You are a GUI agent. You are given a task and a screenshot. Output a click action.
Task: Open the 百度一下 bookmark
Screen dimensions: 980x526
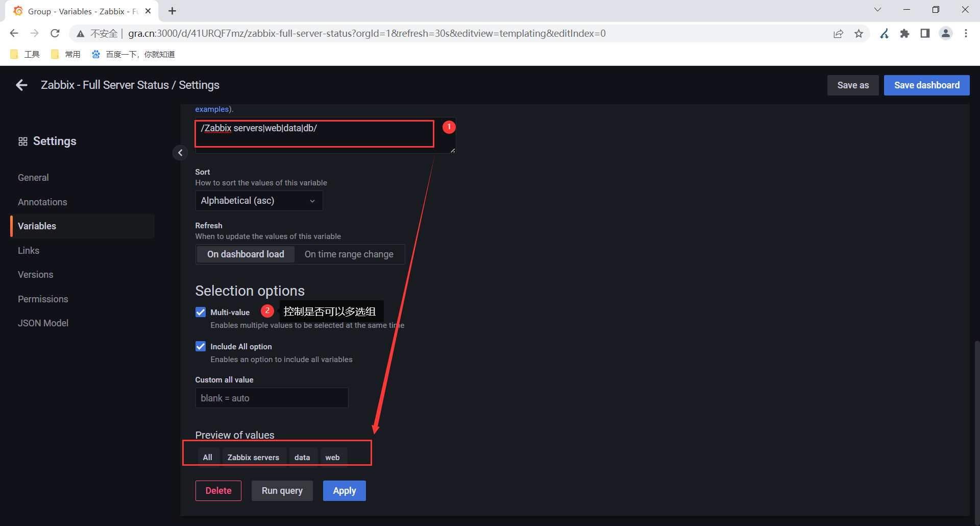(x=133, y=55)
